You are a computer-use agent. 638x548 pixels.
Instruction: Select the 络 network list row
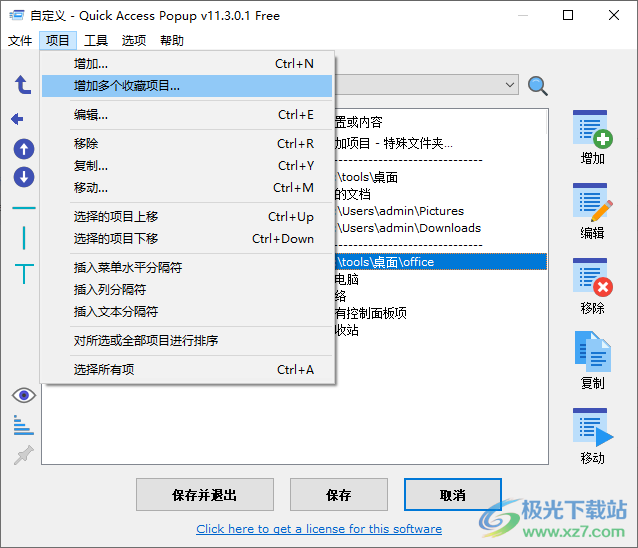(441, 296)
